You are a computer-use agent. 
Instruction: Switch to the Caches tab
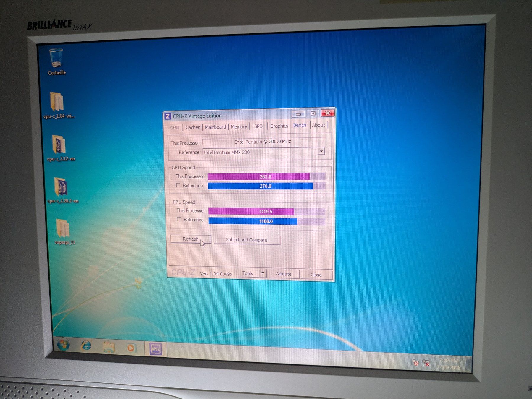(193, 127)
